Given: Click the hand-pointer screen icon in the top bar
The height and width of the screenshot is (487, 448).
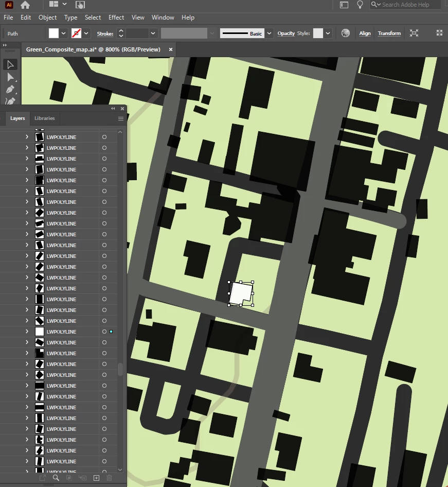Looking at the screenshot, I should tap(80, 5).
